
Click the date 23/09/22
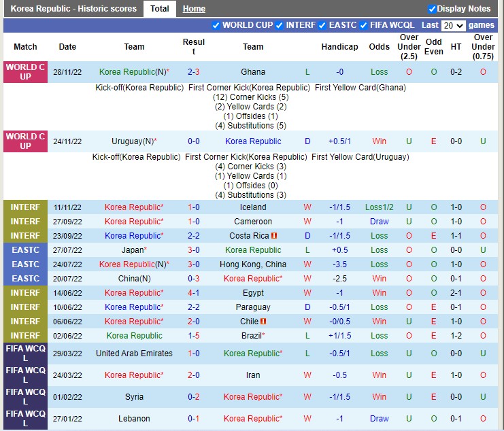(67, 236)
